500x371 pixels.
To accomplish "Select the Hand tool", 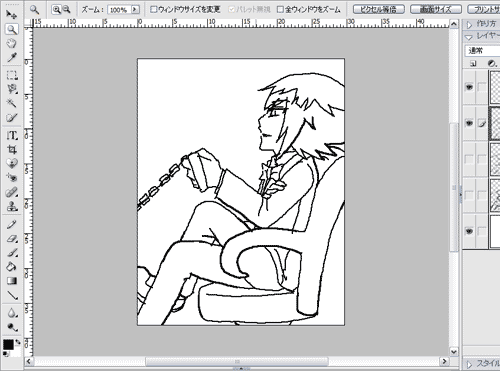I will 12,43.
